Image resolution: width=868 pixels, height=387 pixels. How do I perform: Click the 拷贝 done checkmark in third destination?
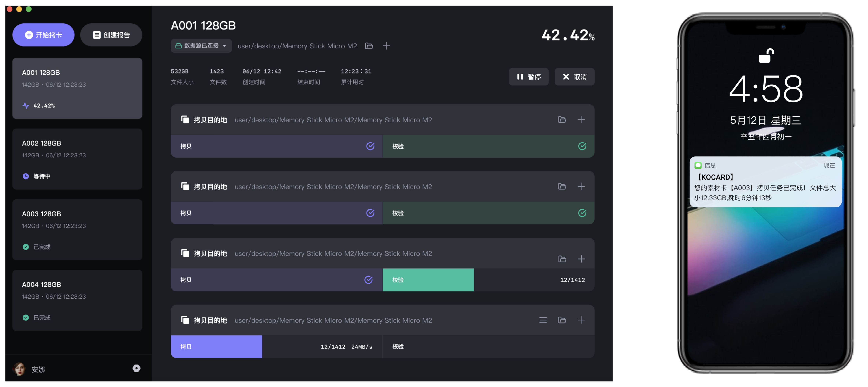(x=369, y=279)
